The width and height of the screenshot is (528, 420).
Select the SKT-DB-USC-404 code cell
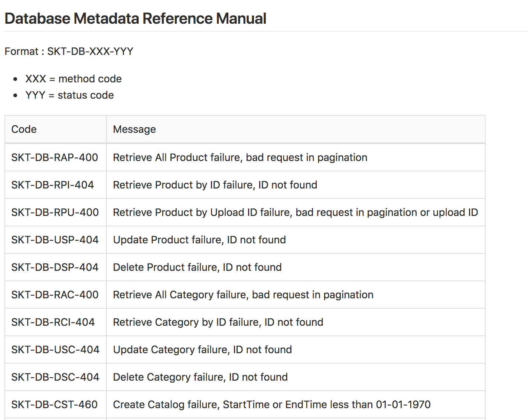55,350
